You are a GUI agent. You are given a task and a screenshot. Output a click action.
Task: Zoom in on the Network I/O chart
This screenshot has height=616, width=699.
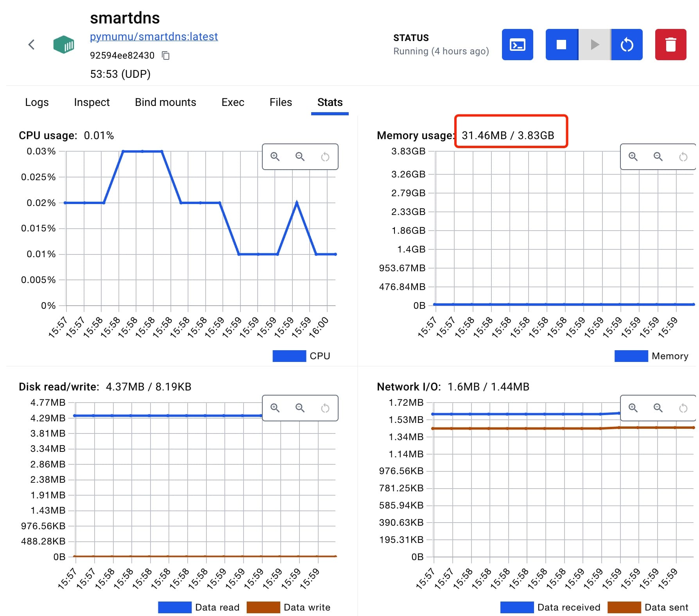click(x=633, y=408)
